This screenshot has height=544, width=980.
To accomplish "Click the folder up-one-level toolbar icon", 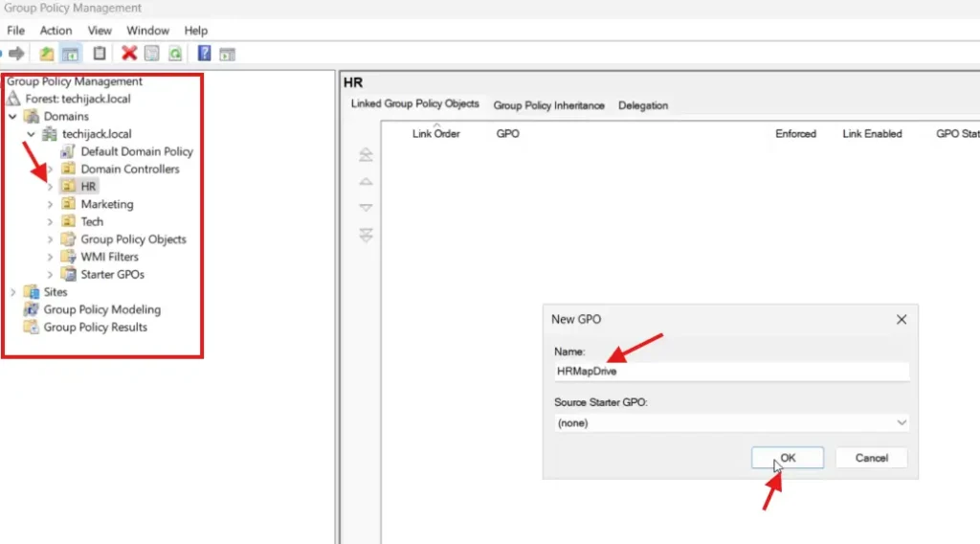I will click(46, 54).
